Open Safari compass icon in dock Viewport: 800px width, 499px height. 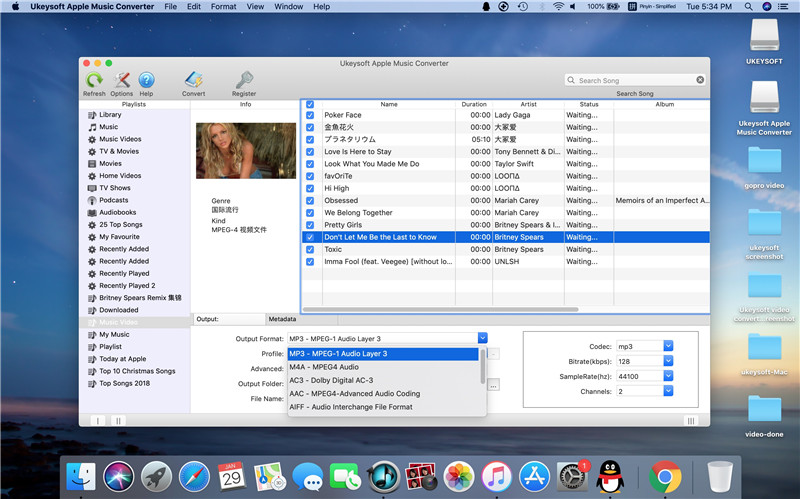pyautogui.click(x=194, y=477)
